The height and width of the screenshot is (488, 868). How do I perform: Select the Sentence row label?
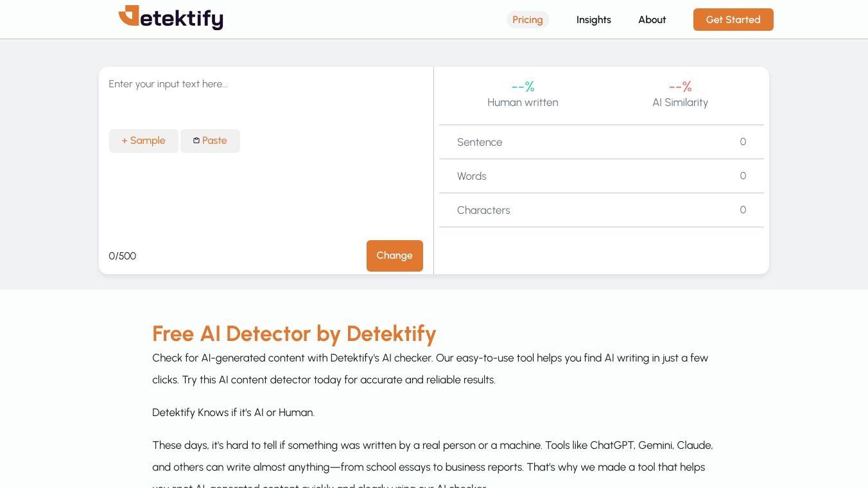480,143
